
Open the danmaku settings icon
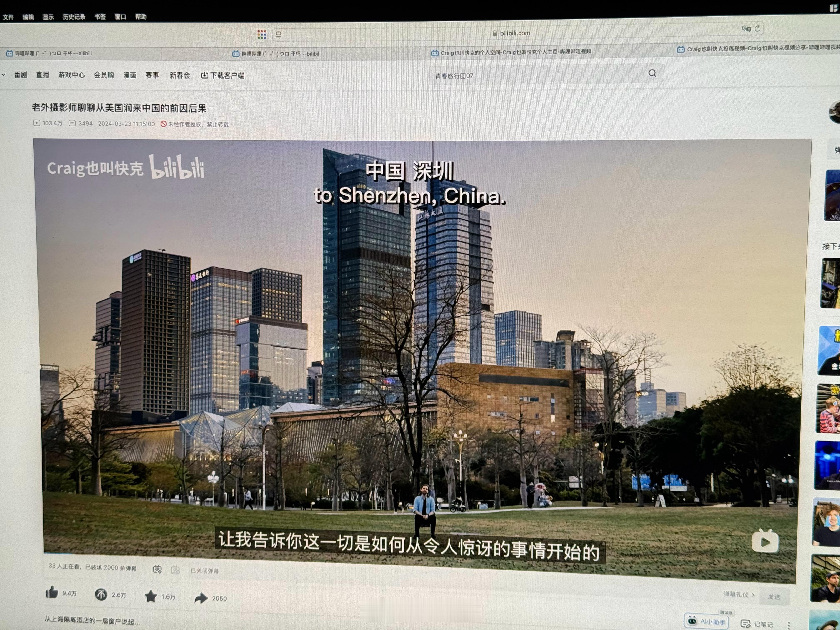175,570
